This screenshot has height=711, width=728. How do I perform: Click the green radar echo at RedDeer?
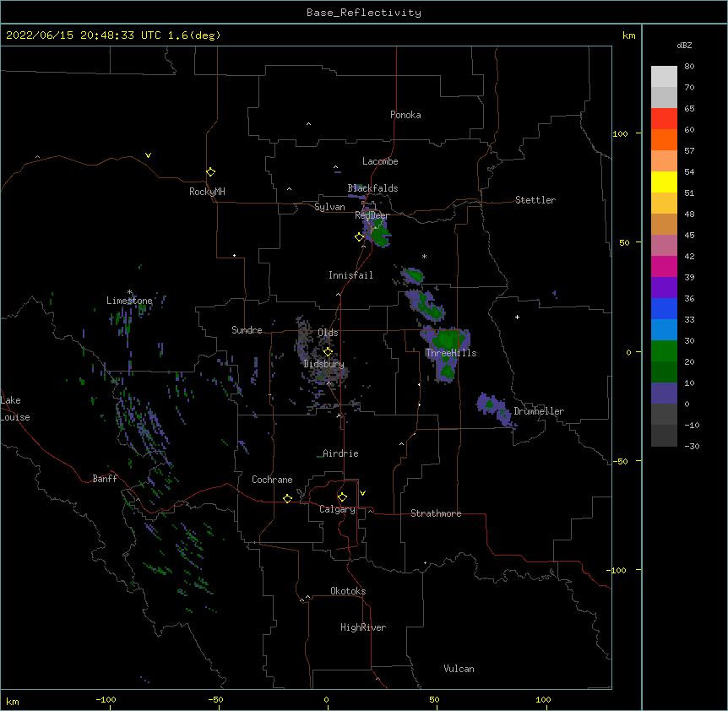[380, 235]
